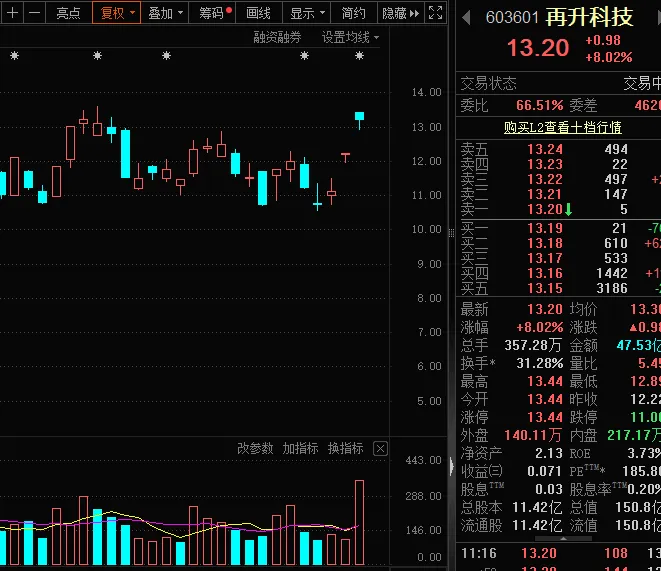Screen dimensions: 661x571
Task: Click 购买L2查看十档行情 link
Action: [562, 127]
